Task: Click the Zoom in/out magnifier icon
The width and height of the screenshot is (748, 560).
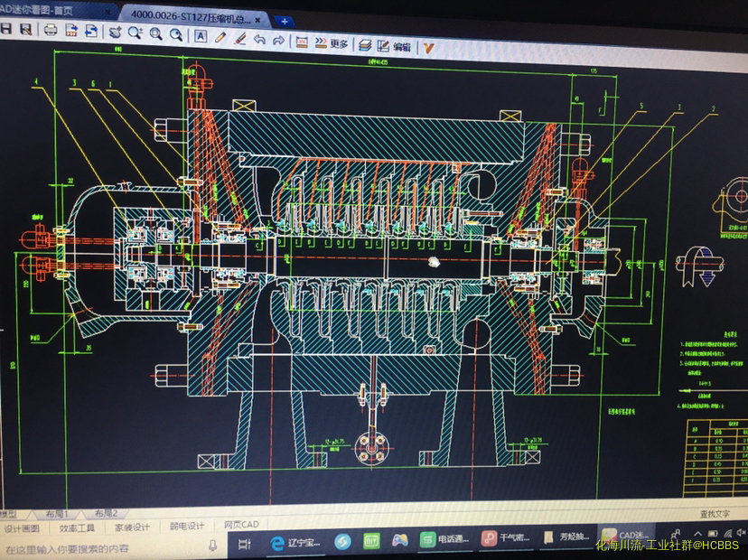Action: [136, 33]
